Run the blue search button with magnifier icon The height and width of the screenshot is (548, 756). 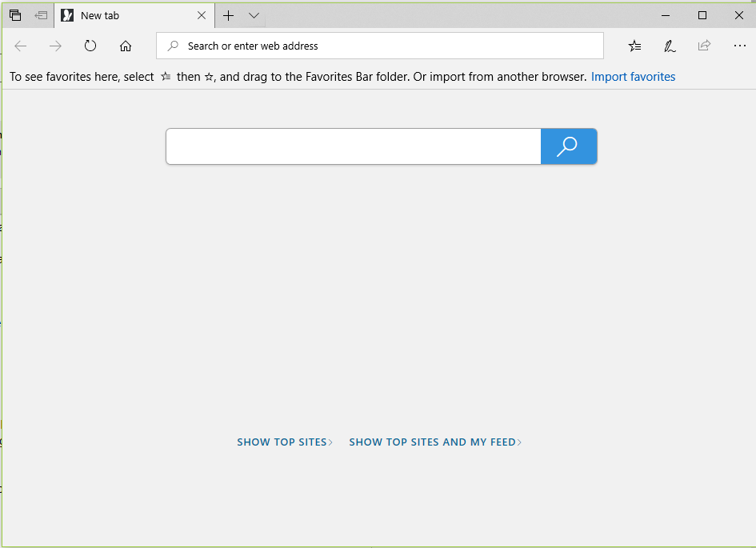pos(568,146)
